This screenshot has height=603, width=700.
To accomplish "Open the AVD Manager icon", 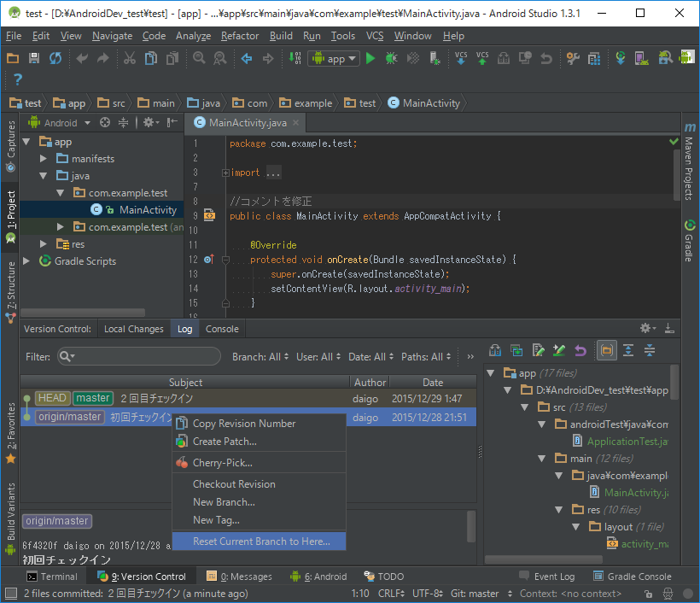I will pyautogui.click(x=641, y=58).
